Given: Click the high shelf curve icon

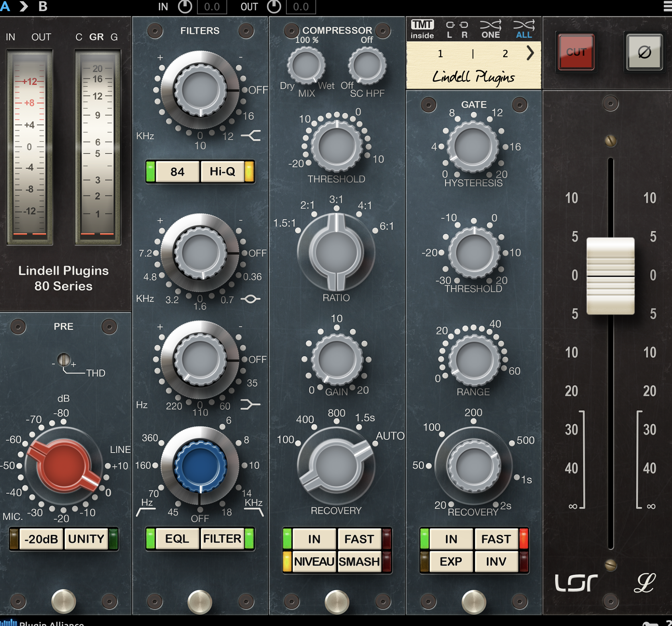Looking at the screenshot, I should 251,136.
